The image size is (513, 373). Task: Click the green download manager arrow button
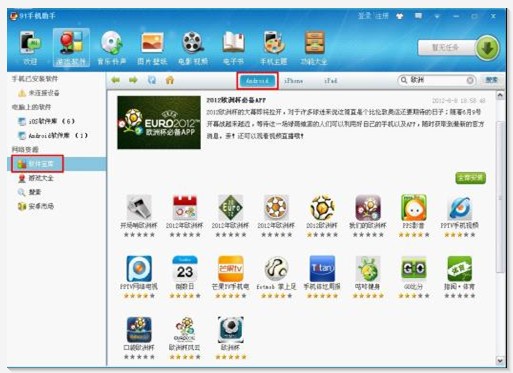pos(487,48)
